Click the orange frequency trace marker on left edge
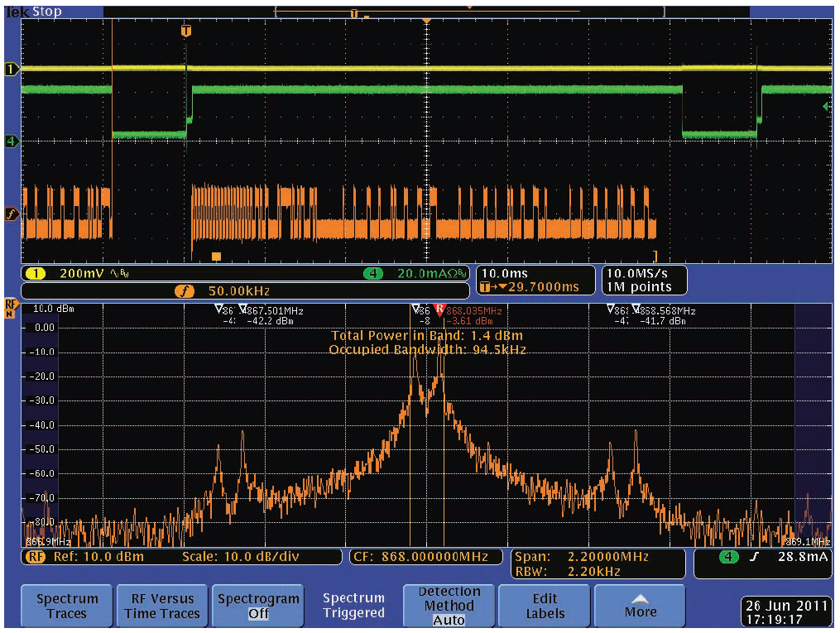The height and width of the screenshot is (633, 840). point(12,213)
